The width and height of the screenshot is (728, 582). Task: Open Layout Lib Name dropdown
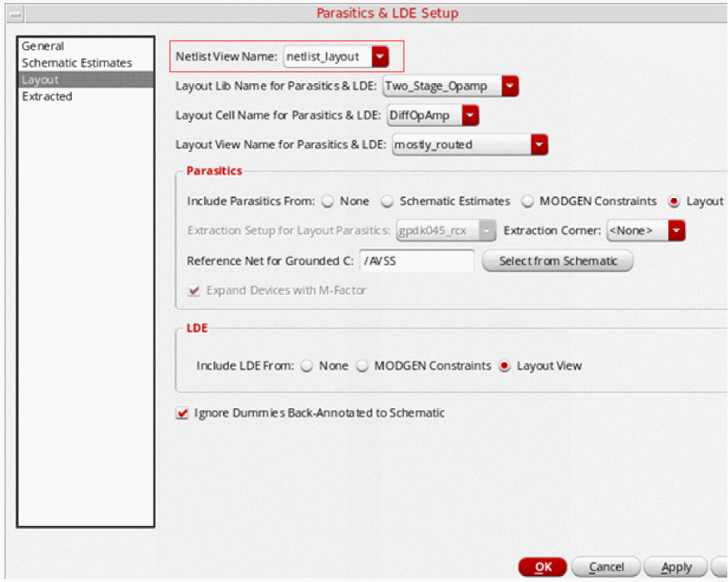(x=510, y=86)
